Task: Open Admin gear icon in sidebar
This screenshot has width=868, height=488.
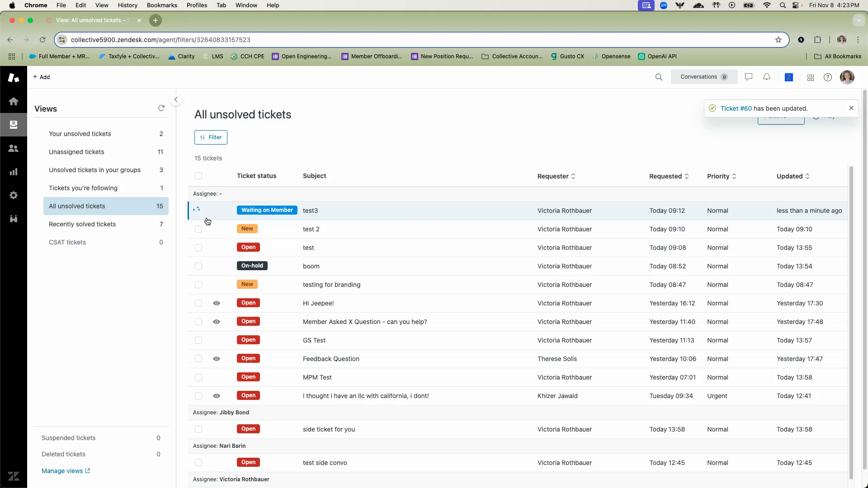Action: point(14,195)
